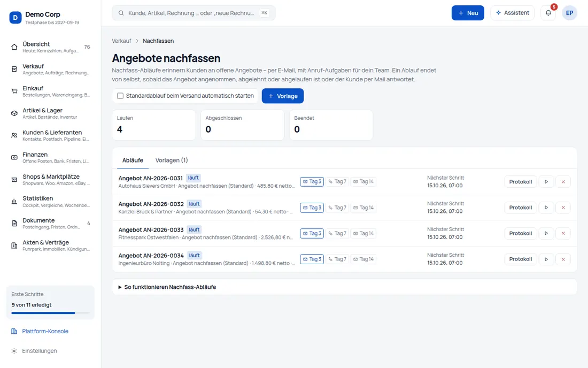
Task: Switch to the Abläufe tab
Action: pos(133,160)
